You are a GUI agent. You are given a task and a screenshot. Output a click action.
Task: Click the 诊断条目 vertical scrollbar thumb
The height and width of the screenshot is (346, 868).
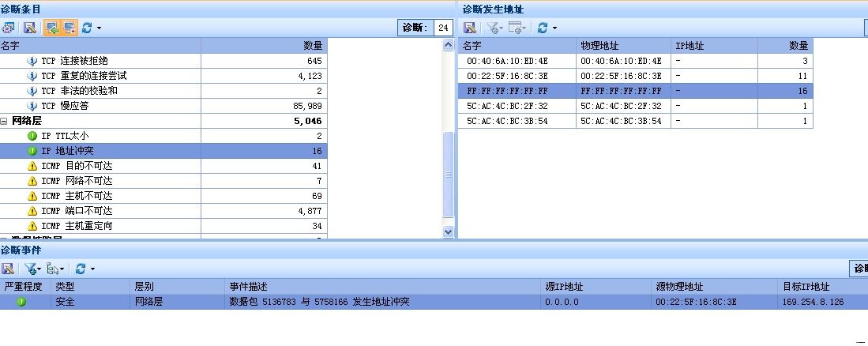point(449,175)
